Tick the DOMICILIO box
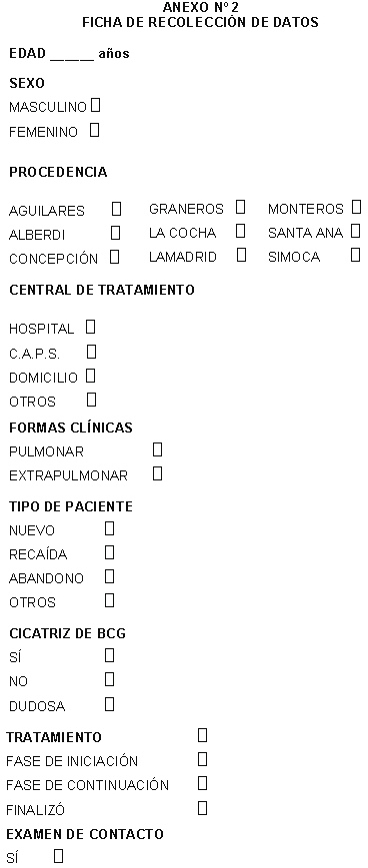 tap(91, 377)
